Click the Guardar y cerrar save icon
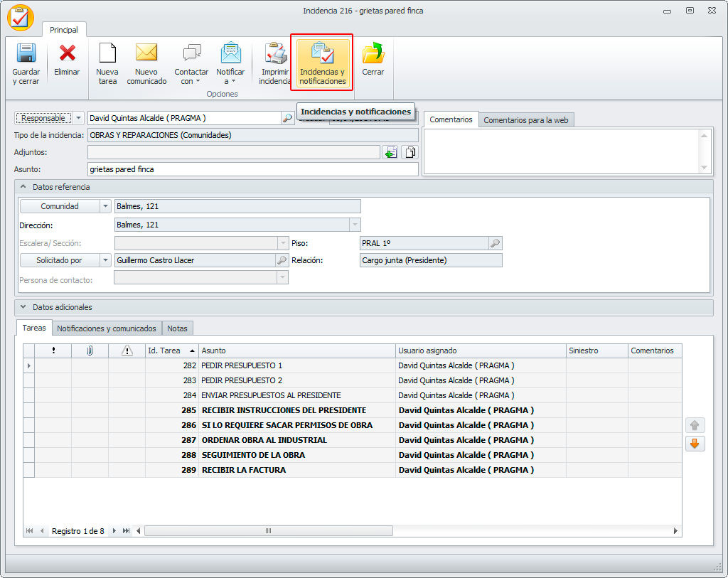Screen dimensions: 728x578 tap(26, 54)
